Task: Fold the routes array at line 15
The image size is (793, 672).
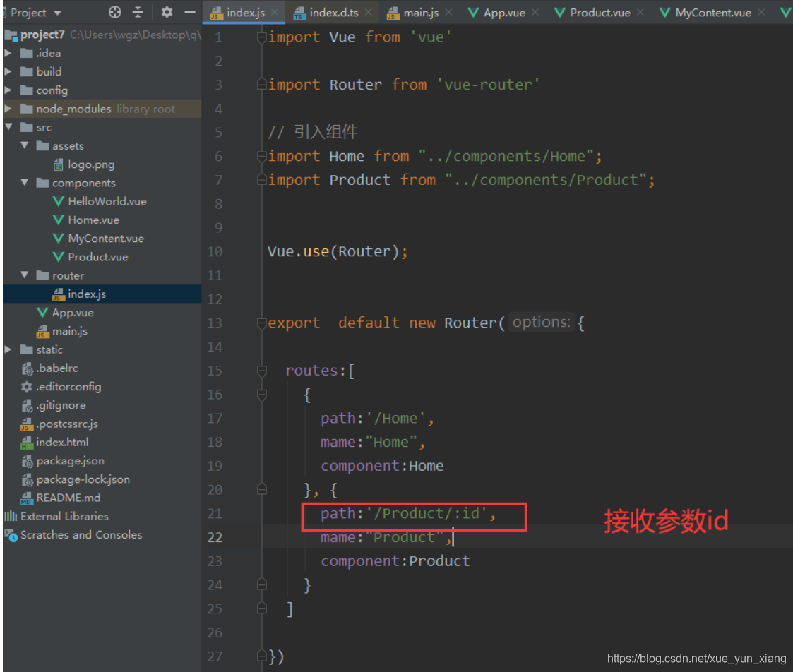Action: tap(261, 371)
